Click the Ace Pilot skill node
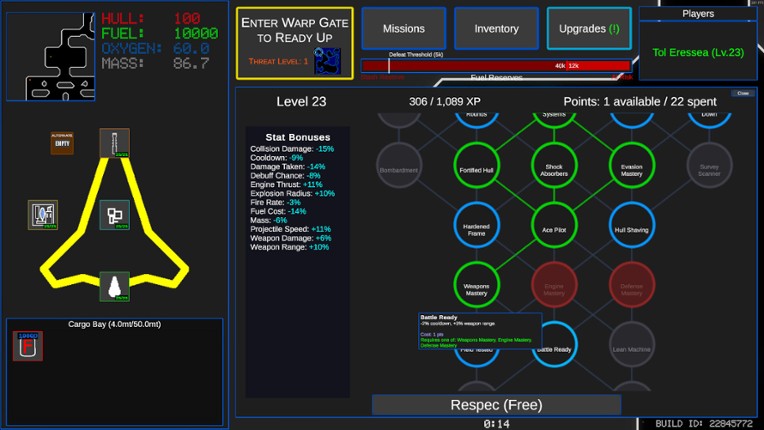764x430 pixels. (554, 225)
